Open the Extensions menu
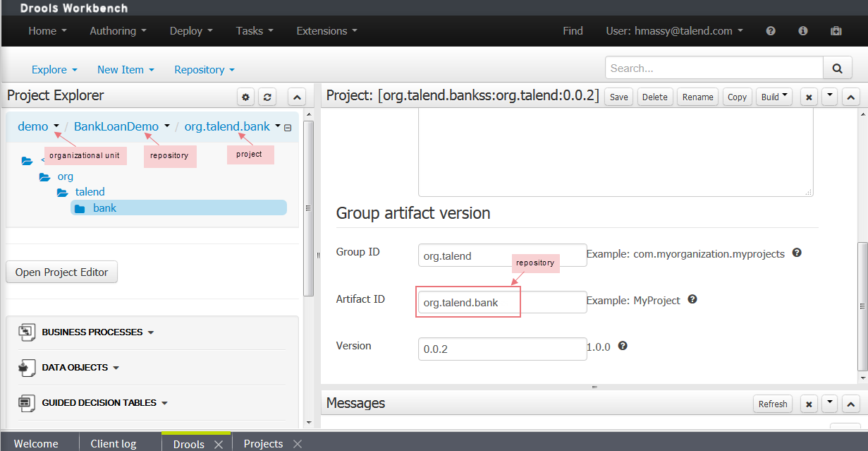This screenshot has width=868, height=451. [x=326, y=31]
